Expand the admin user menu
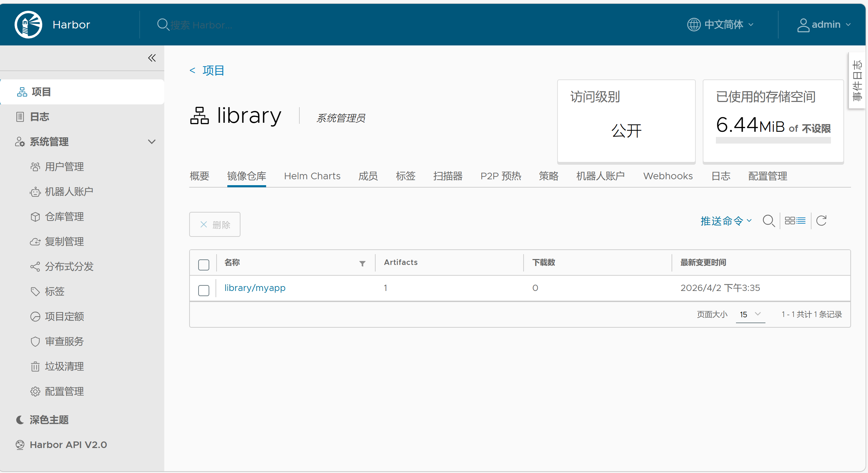 824,25
